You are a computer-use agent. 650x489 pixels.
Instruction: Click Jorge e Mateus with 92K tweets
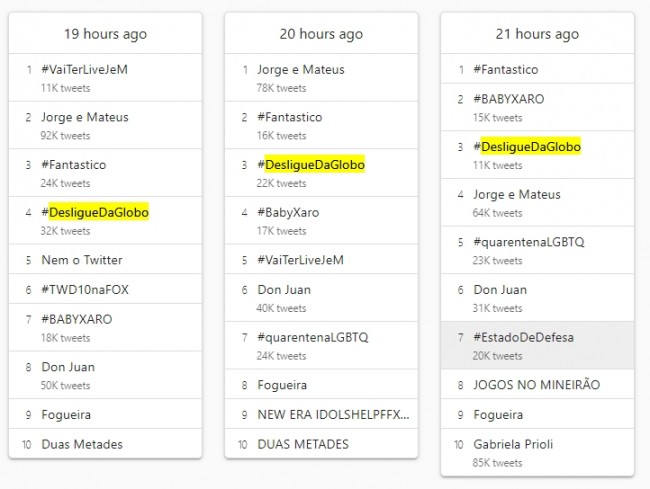85,117
